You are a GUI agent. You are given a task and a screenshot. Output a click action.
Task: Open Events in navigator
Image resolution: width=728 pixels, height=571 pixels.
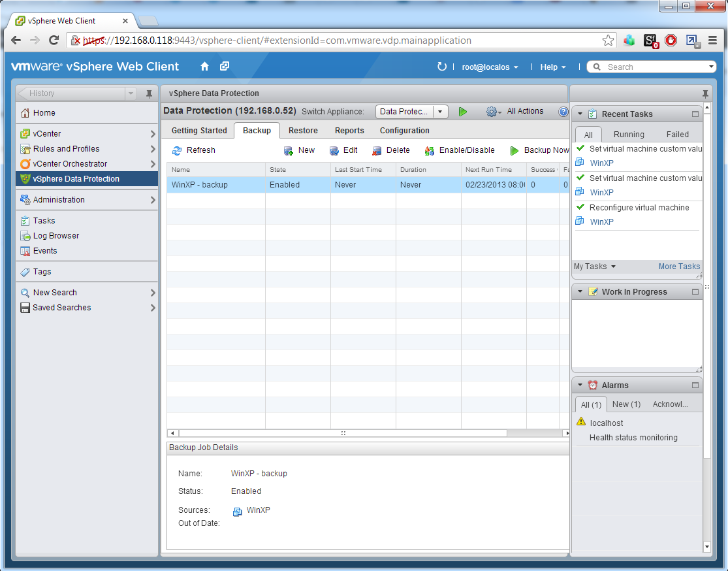[x=45, y=250]
